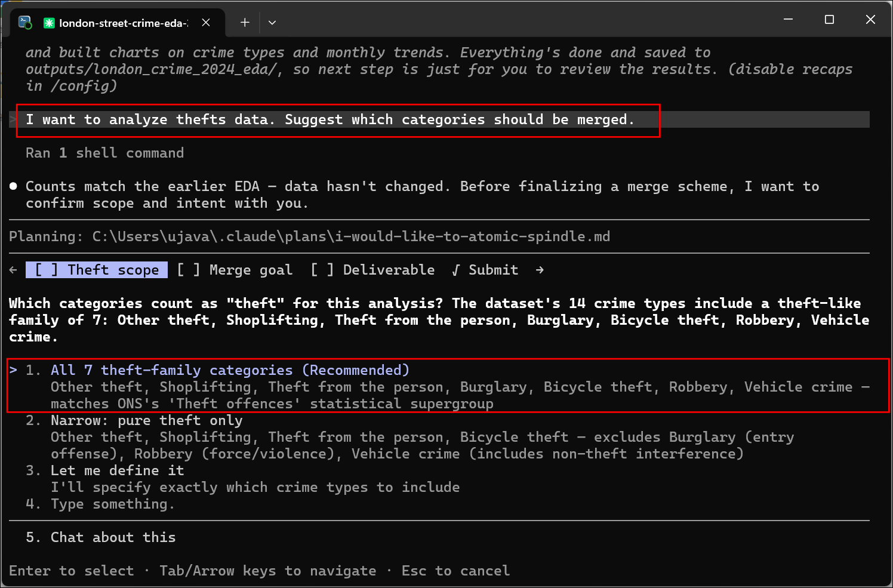This screenshot has height=588, width=893.
Task: Click the 'Counts match the earlier EDA' message
Action: 422,195
